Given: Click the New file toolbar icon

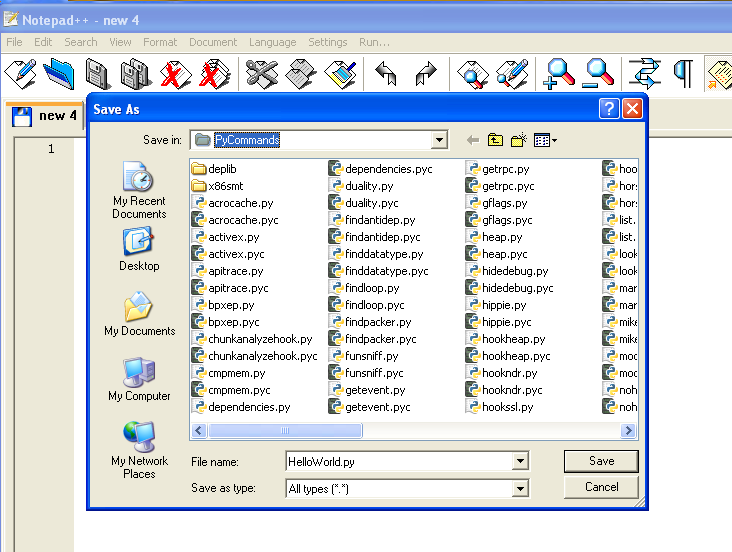Looking at the screenshot, I should tap(21, 73).
